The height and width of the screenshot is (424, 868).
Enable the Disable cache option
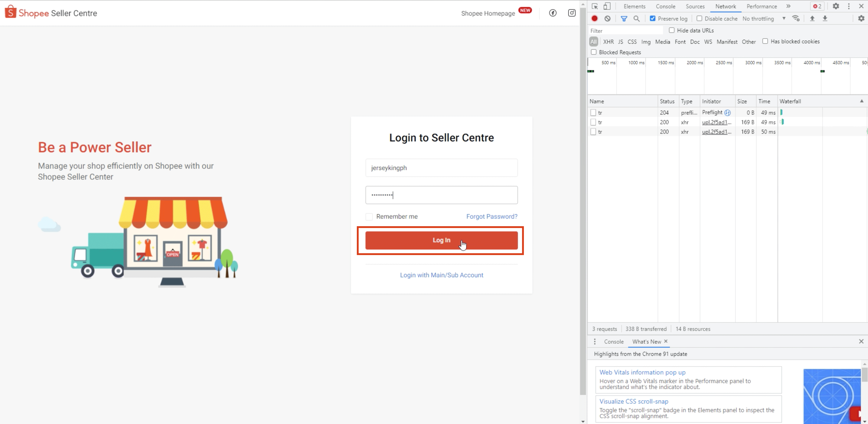700,18
